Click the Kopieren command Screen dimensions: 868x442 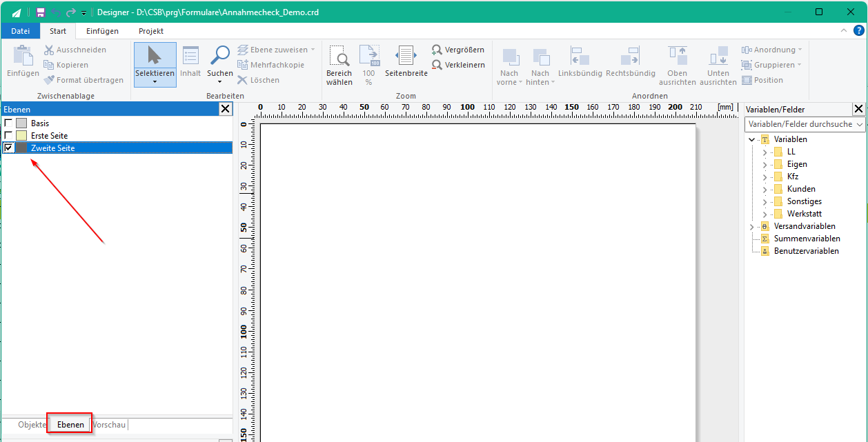tap(66, 65)
